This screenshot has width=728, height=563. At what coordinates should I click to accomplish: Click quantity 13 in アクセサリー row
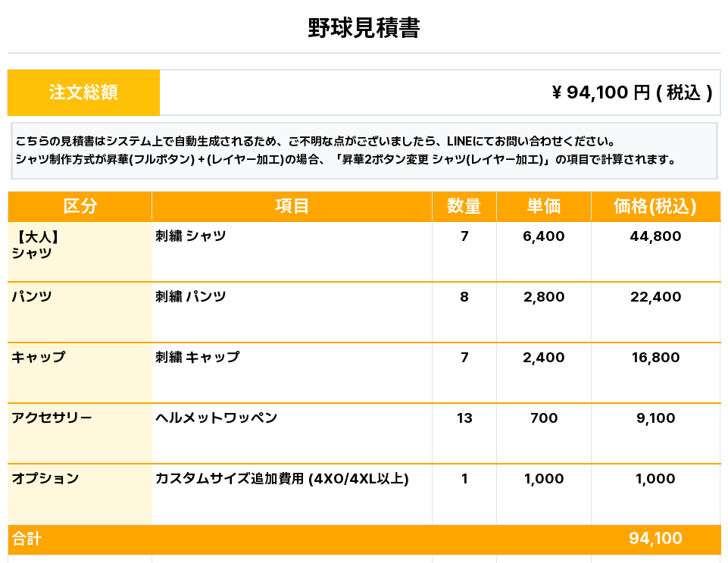[x=464, y=418]
